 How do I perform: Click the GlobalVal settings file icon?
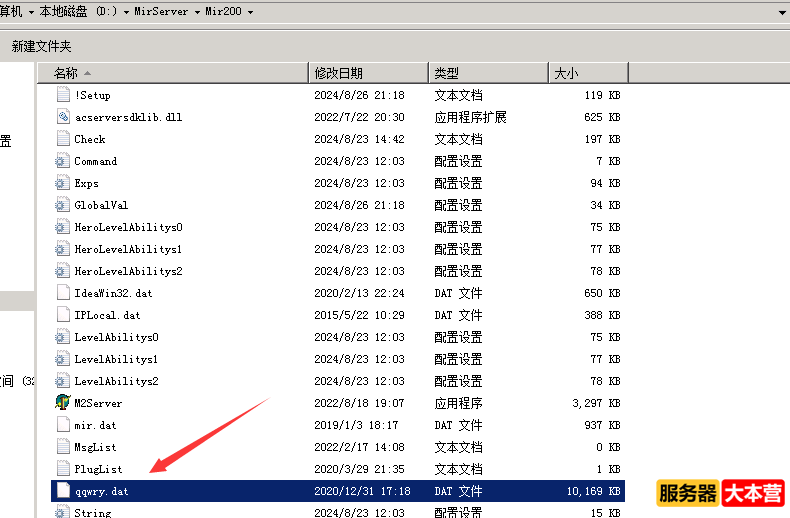click(62, 205)
